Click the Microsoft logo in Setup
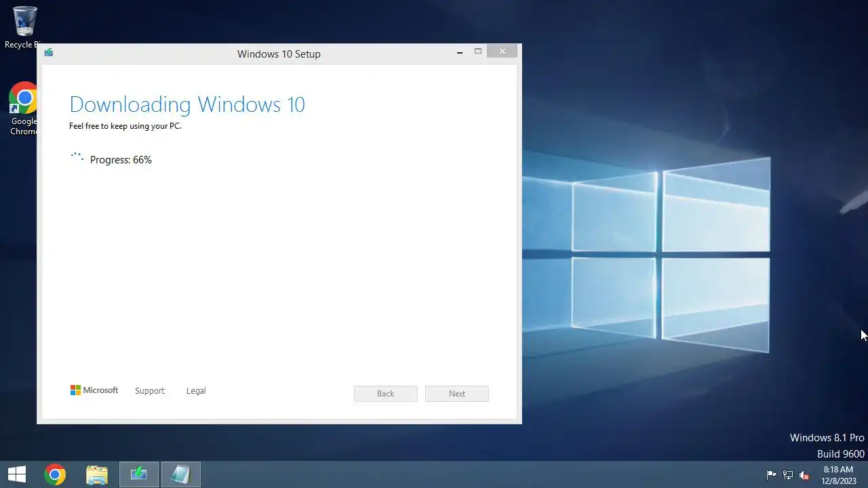The image size is (868, 488). tap(94, 390)
